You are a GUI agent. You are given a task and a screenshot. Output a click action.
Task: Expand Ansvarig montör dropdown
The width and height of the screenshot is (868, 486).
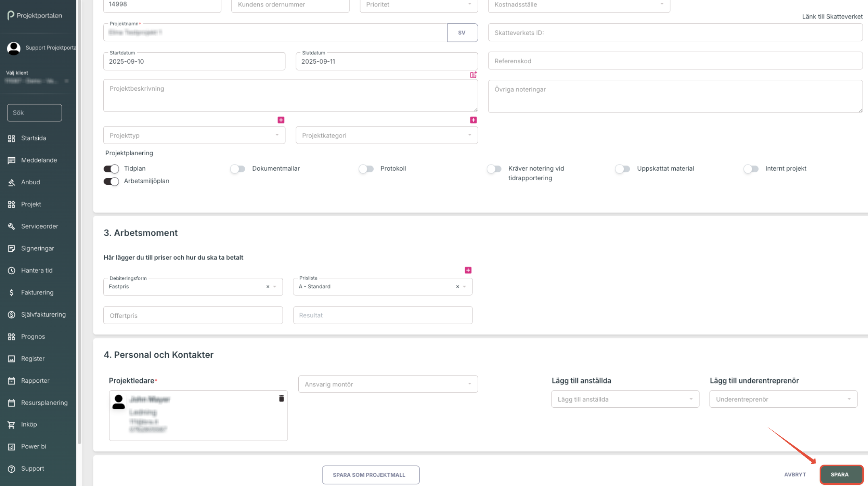click(388, 384)
